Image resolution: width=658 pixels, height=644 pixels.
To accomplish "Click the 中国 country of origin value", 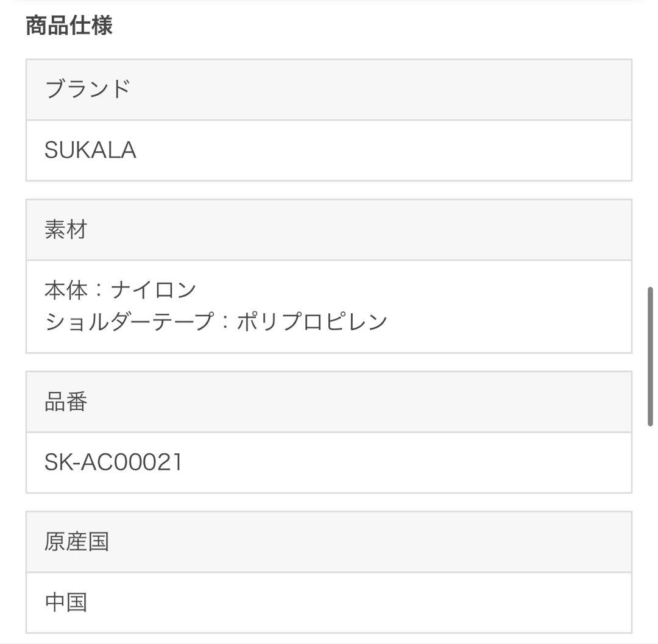I will pos(66,603).
